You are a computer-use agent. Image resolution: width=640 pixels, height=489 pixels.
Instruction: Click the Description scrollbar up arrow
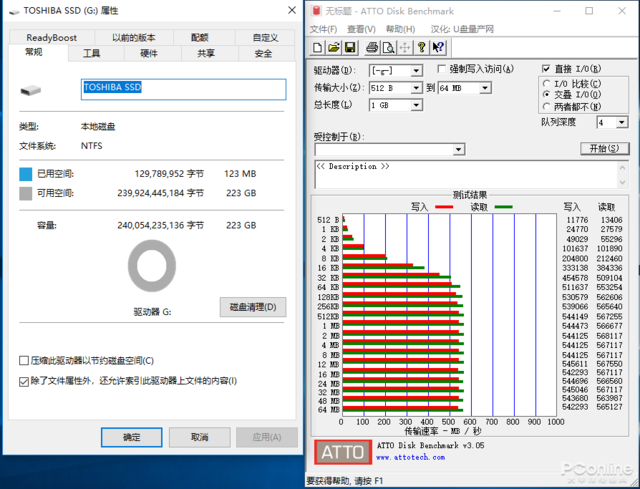click(622, 167)
